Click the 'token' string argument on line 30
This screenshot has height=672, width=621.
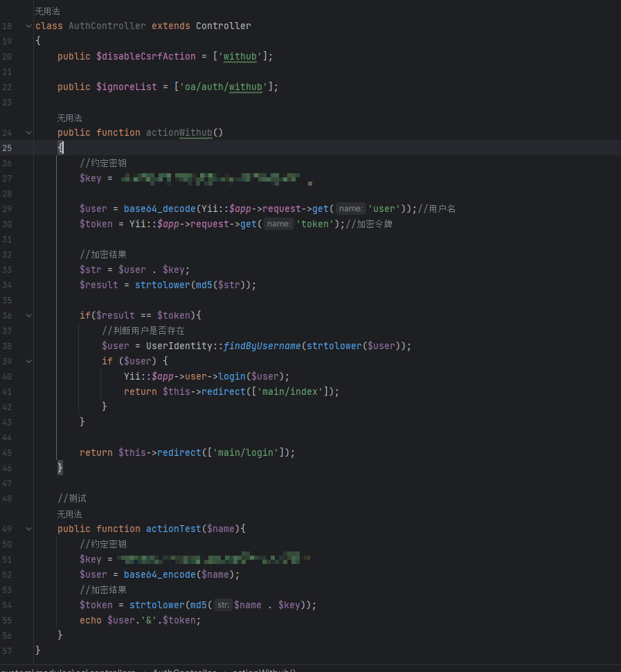click(315, 224)
